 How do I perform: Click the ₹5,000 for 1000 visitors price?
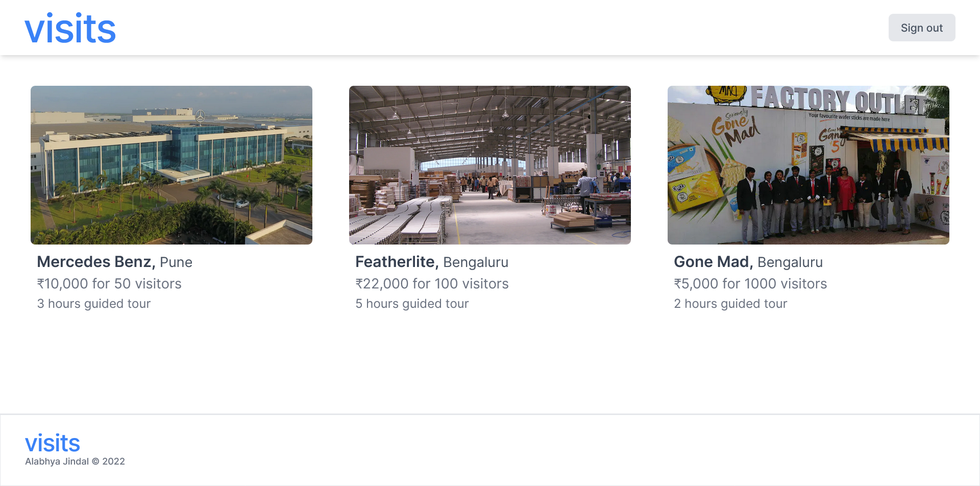[750, 284]
